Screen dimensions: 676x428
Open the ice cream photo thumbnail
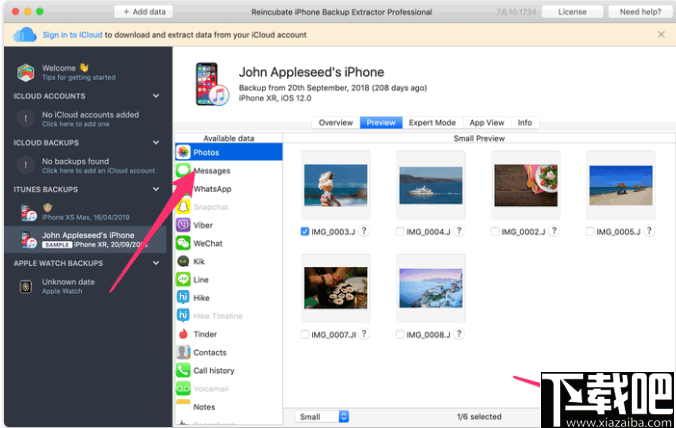coord(335,185)
